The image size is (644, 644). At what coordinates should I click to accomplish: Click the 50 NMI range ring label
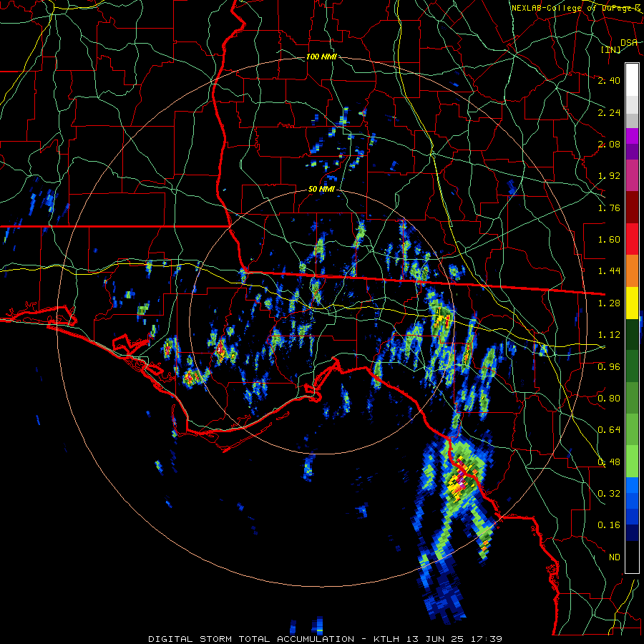(321, 190)
